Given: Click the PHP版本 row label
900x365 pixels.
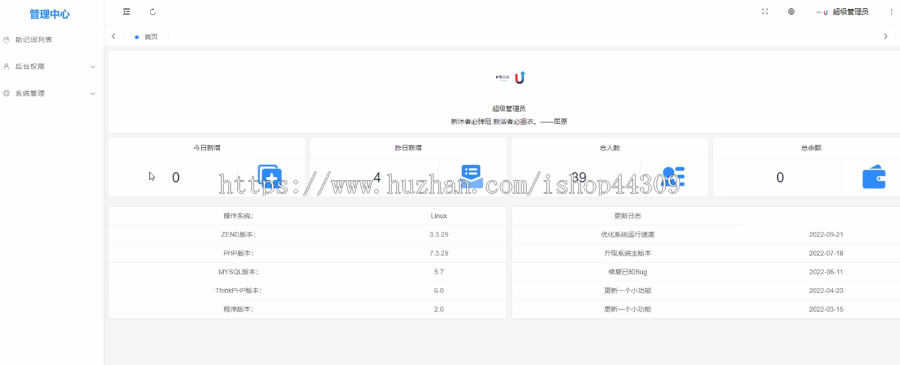Looking at the screenshot, I should [238, 253].
